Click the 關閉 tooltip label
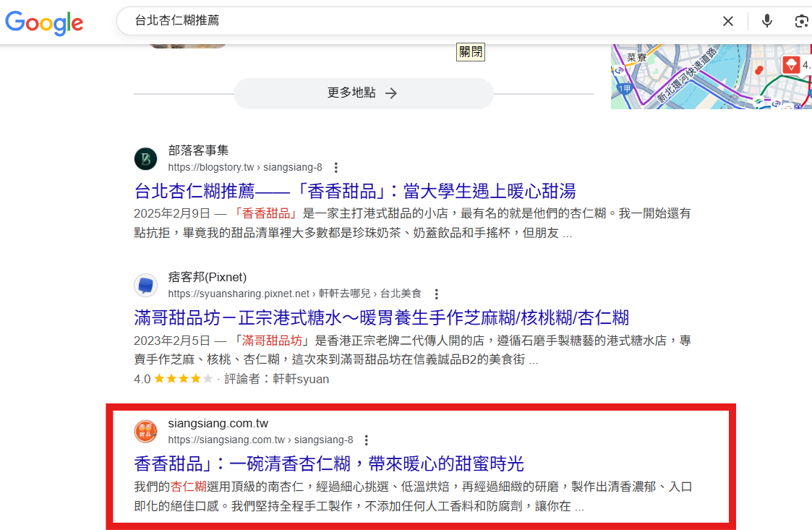This screenshot has height=530, width=812. (471, 52)
